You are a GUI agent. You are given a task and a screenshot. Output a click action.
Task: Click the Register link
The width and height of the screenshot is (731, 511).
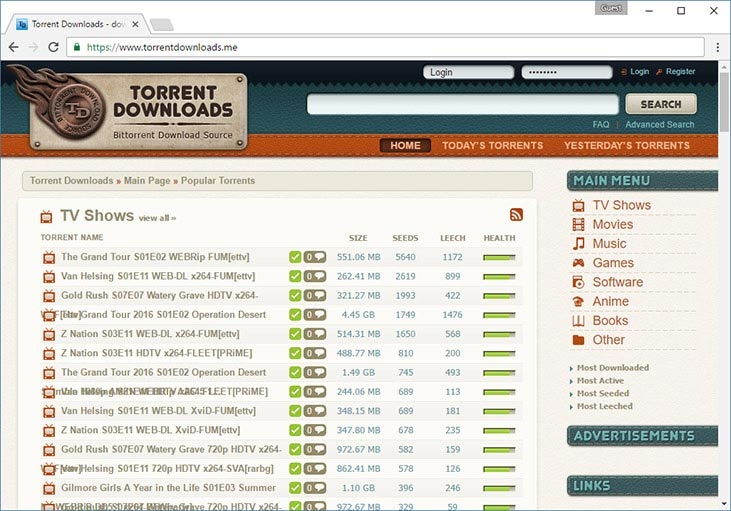(x=680, y=71)
